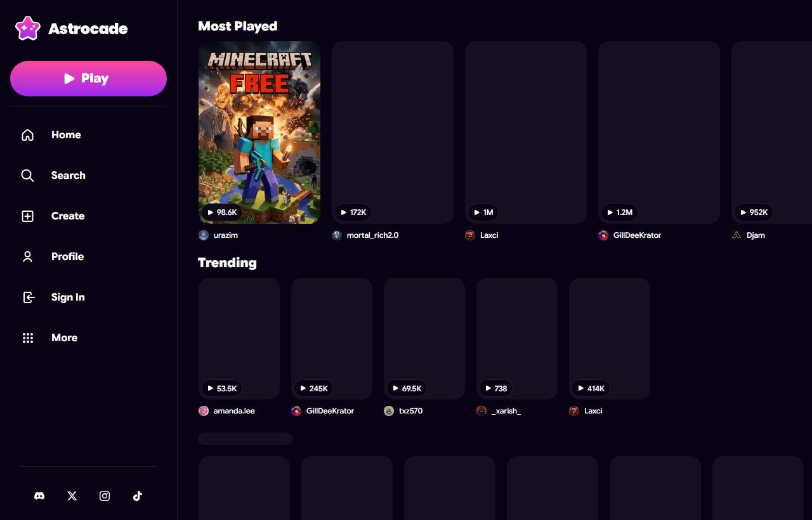Open the Trending game with 245K plays
Viewport: 812px width, 520px height.
pos(332,339)
